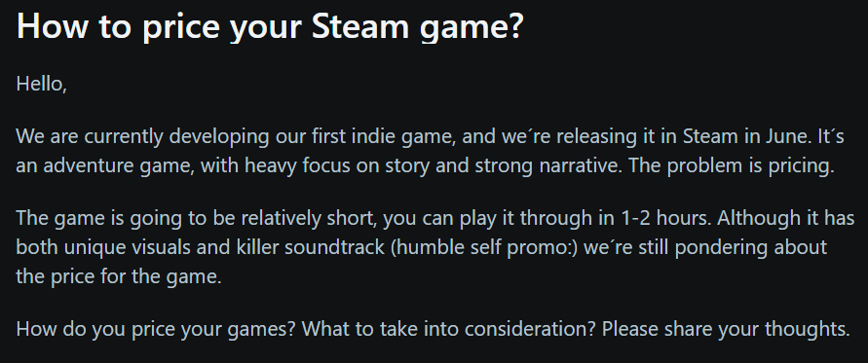Click the question "What to take into consideration?"

[449, 329]
